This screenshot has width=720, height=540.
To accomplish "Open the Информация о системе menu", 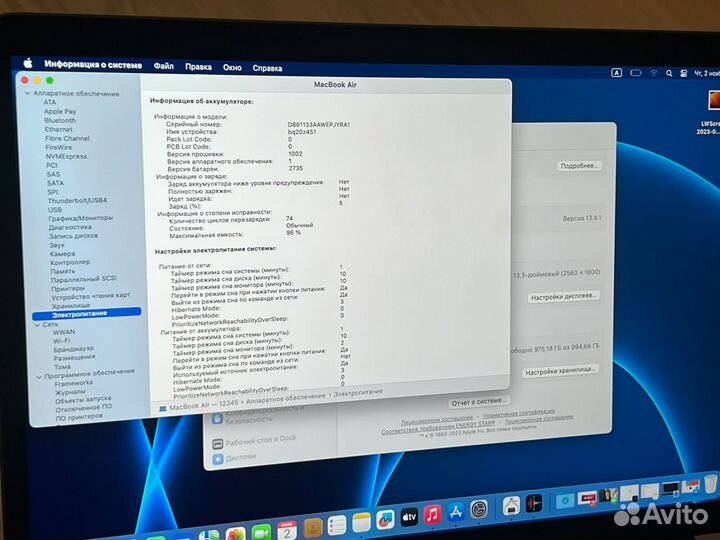I will pos(93,64).
